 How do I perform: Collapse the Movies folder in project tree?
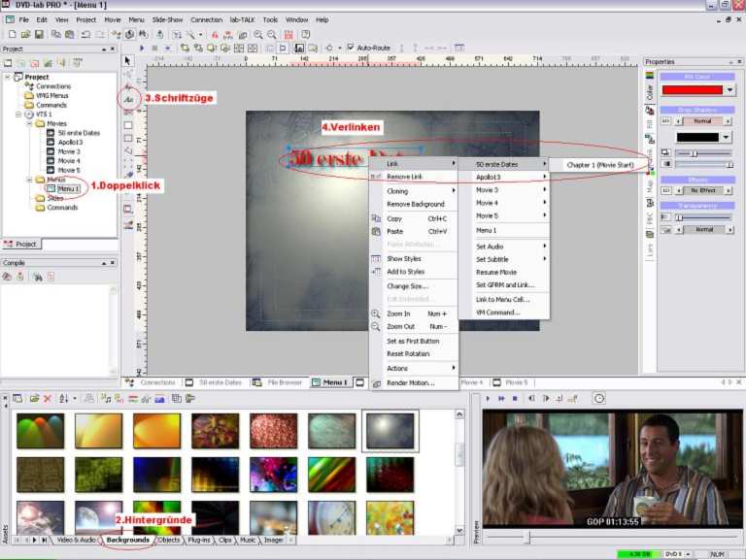[x=29, y=123]
